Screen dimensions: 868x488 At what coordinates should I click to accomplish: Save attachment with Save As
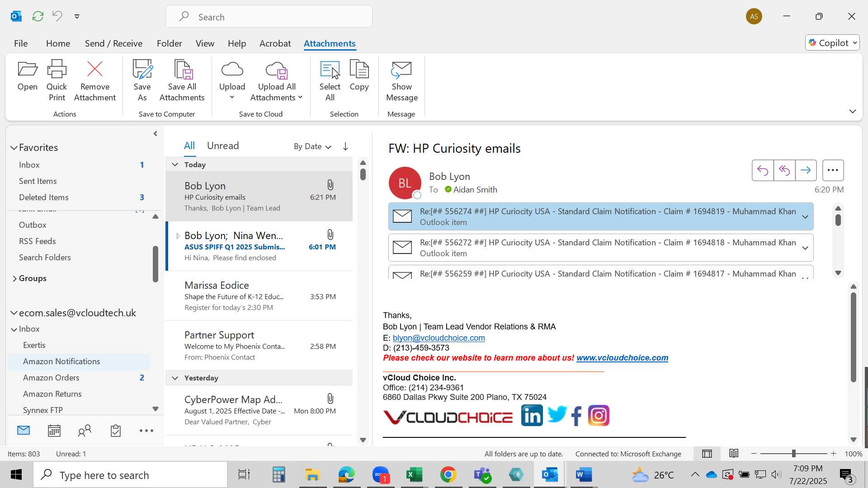tap(142, 80)
